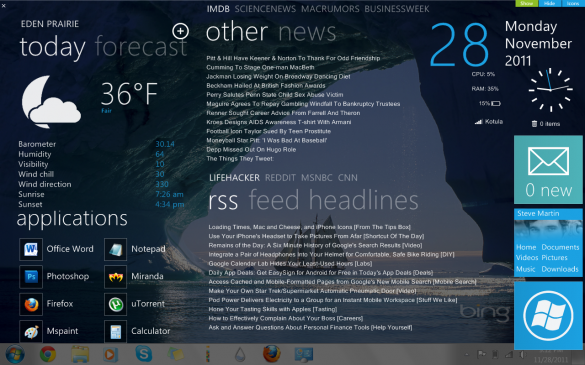The height and width of the screenshot is (365, 585).
Task: Open 'Pitt & Hill Have Keener' headline
Action: click(293, 58)
